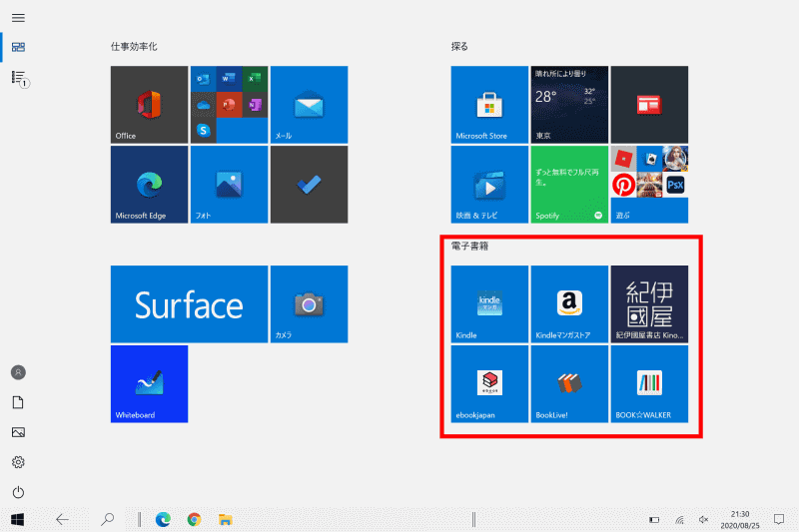Switch to the all apps list view
This screenshot has height=532, width=799.
pyautogui.click(x=19, y=78)
